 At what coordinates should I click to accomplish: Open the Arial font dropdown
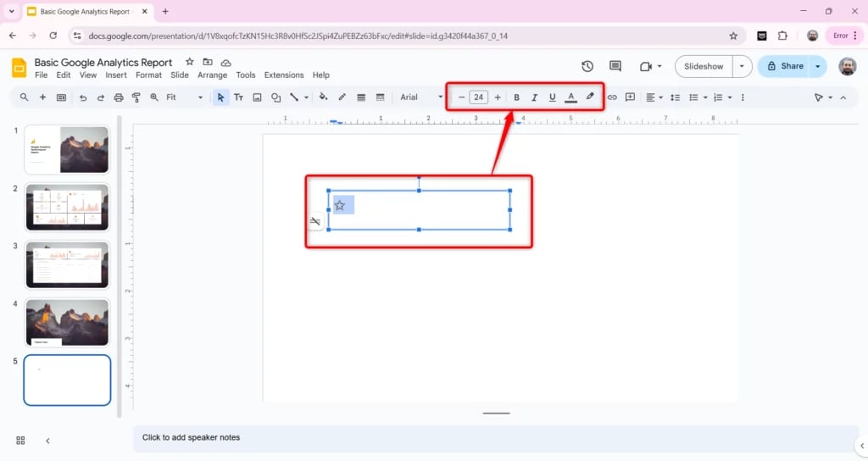tap(421, 97)
